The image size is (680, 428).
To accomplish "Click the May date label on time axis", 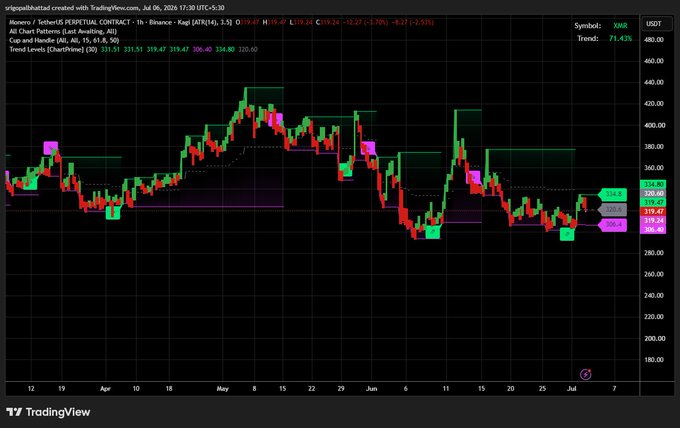I will tap(222, 389).
